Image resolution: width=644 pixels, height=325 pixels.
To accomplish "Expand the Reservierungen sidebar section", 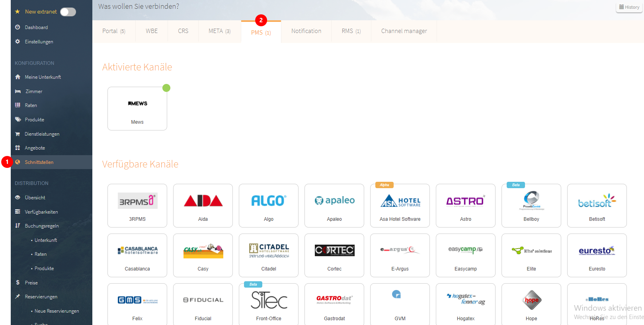I will pyautogui.click(x=41, y=297).
